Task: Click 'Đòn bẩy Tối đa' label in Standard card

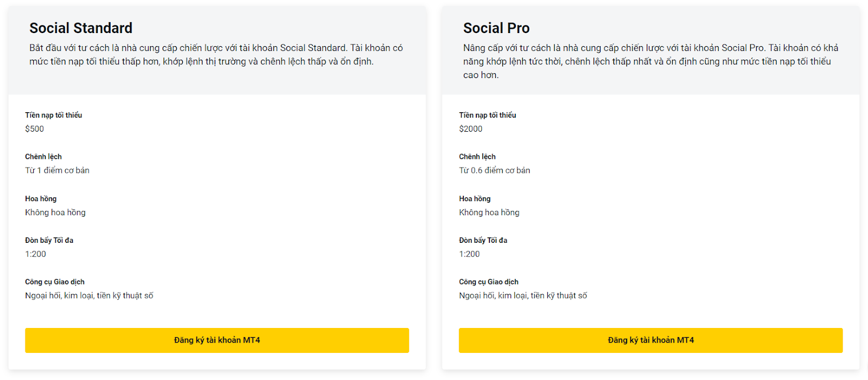Action: (x=49, y=240)
